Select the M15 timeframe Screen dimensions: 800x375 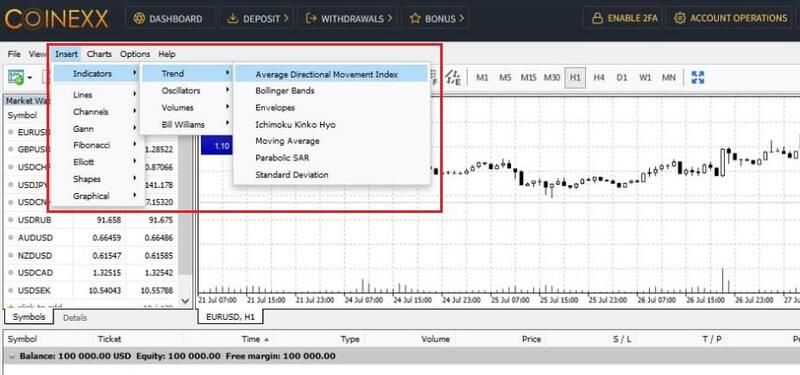tap(528, 78)
